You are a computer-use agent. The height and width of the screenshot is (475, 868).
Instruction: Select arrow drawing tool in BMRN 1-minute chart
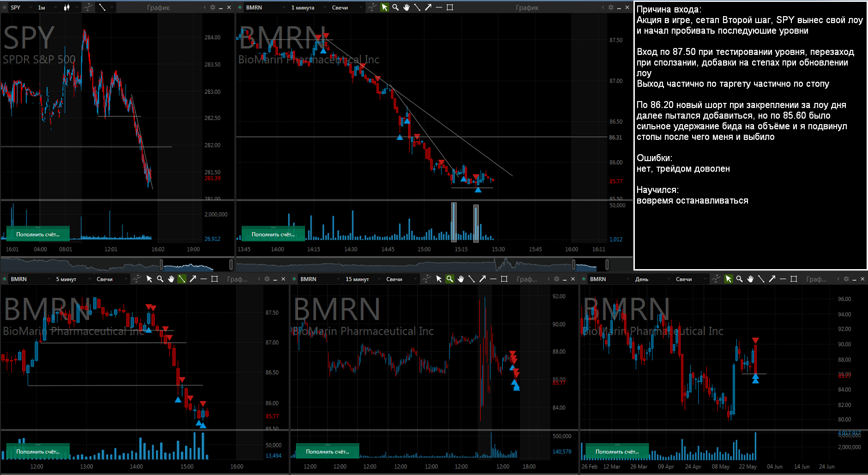pyautogui.click(x=428, y=7)
